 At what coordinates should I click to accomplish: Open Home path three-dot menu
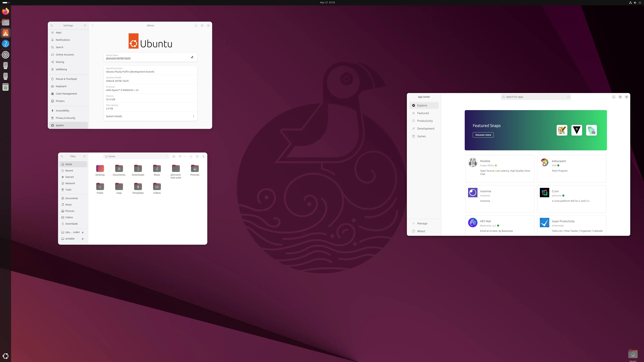click(x=167, y=156)
